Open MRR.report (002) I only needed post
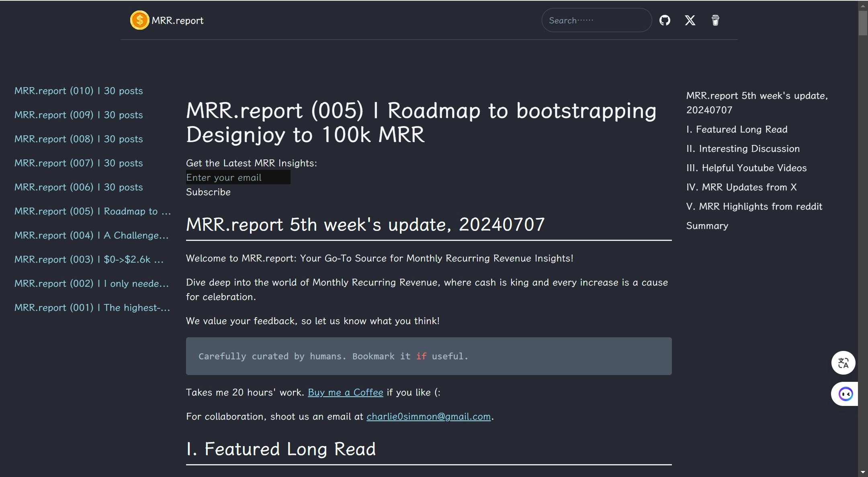868x477 pixels. 92,283
